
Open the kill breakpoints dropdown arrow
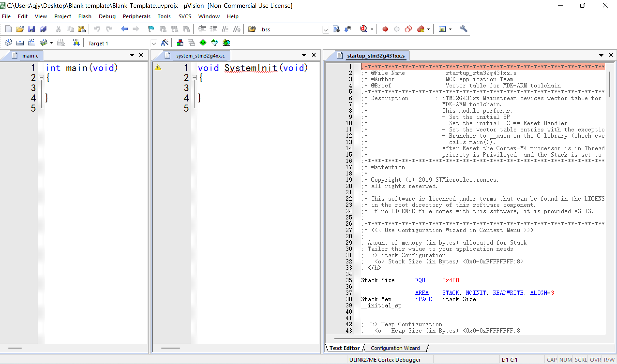point(429,29)
